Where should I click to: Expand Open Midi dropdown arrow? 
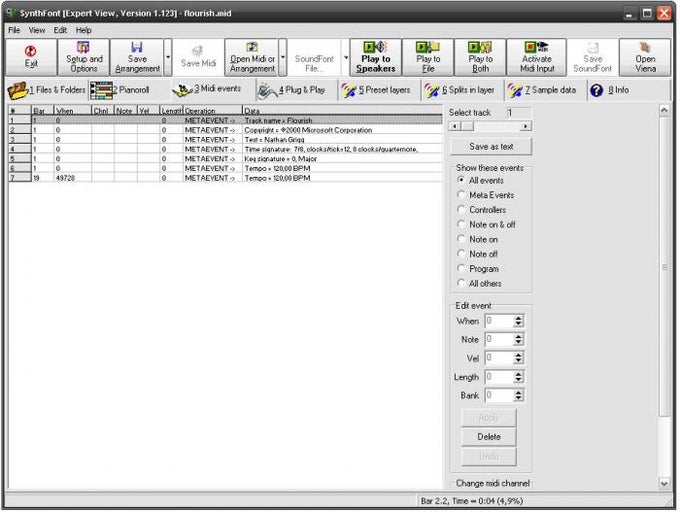point(283,57)
